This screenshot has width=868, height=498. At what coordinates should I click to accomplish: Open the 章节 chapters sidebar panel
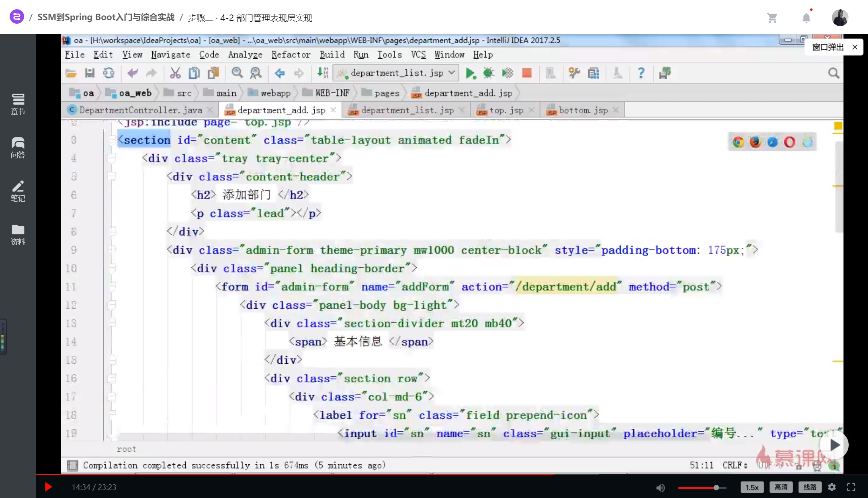pos(18,104)
